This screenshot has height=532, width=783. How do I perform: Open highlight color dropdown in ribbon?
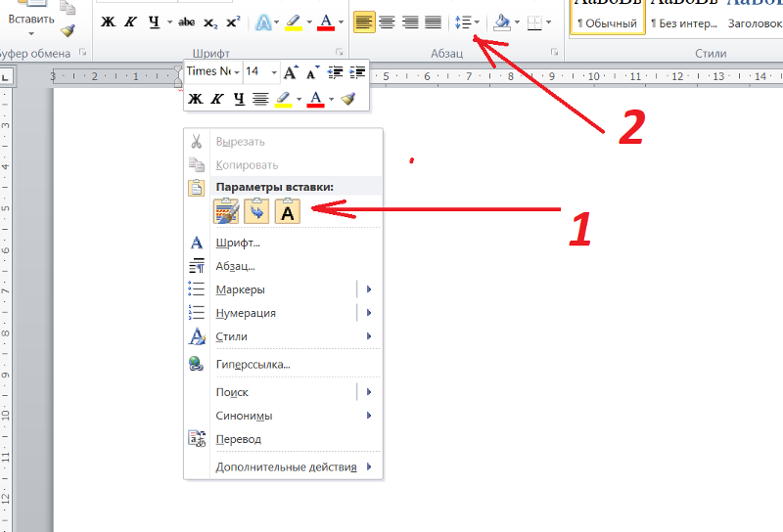coord(309,22)
